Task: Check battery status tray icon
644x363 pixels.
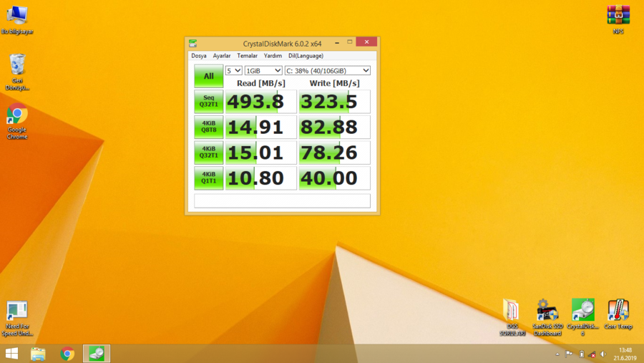Action: 582,354
